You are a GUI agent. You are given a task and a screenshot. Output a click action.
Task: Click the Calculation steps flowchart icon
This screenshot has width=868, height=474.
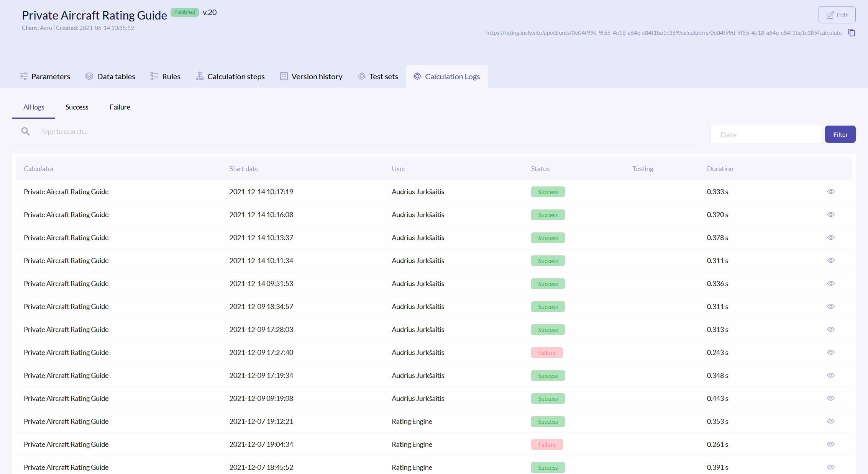[x=199, y=76]
